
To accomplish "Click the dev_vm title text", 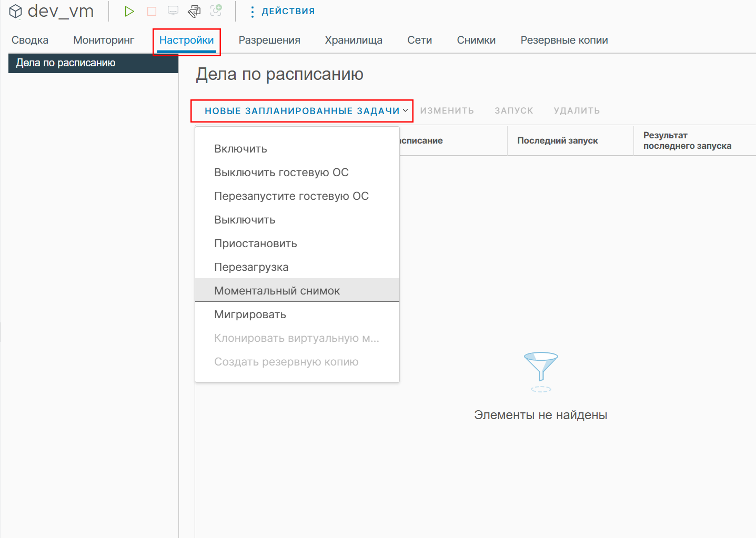I will point(61,11).
